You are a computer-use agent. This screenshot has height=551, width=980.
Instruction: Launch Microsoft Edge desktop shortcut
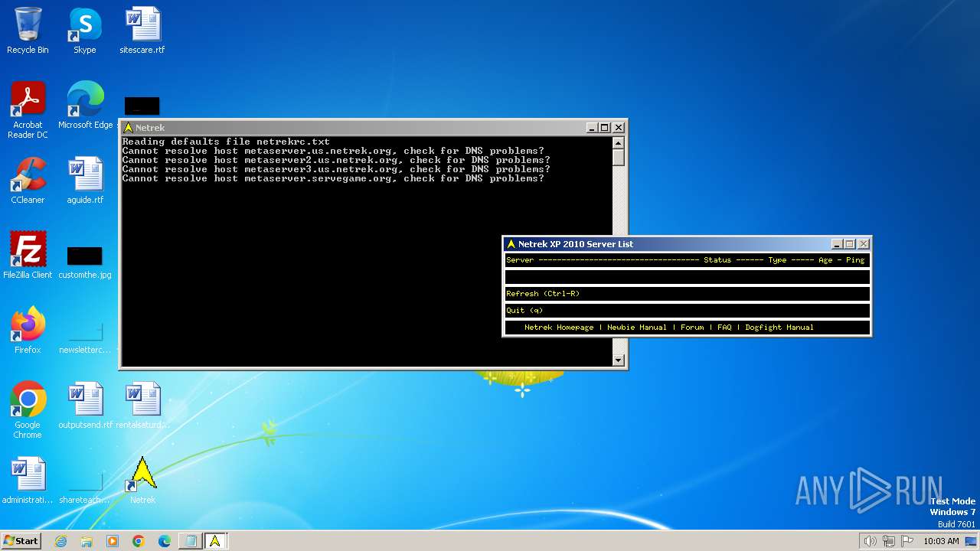click(x=85, y=106)
